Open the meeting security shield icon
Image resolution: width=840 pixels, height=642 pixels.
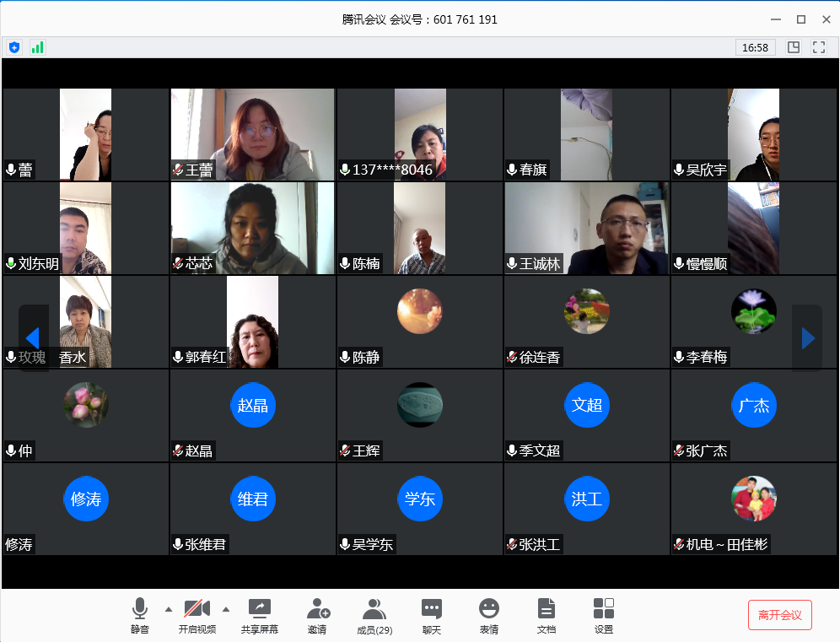(14, 47)
